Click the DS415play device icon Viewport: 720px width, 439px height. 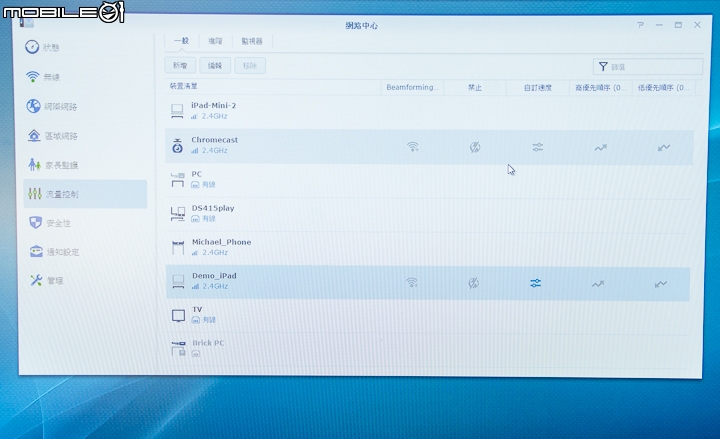click(177, 214)
